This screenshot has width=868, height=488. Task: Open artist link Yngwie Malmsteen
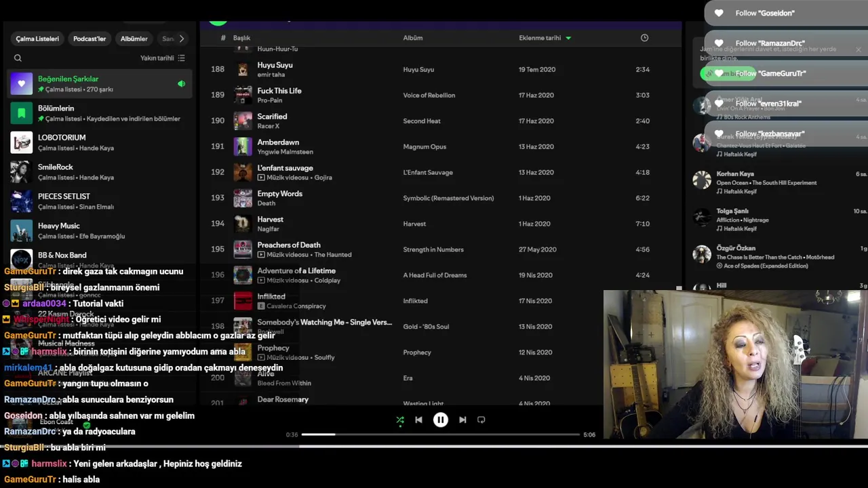click(285, 152)
